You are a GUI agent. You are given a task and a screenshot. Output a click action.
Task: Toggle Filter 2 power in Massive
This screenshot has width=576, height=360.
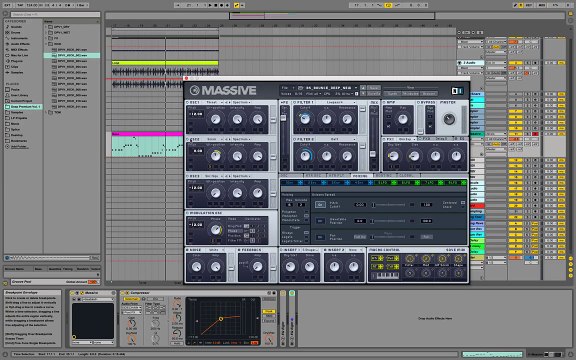(294, 139)
